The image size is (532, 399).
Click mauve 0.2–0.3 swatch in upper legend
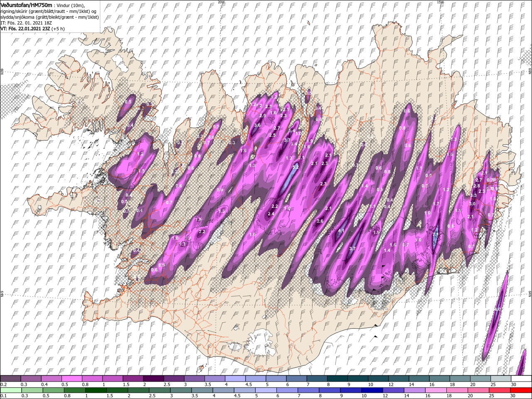10,379
